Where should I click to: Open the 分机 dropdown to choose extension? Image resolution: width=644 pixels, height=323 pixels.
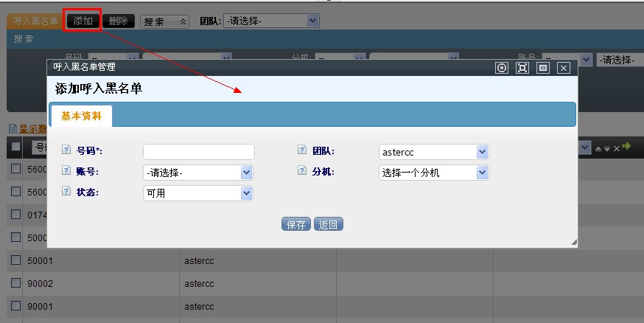tap(433, 173)
